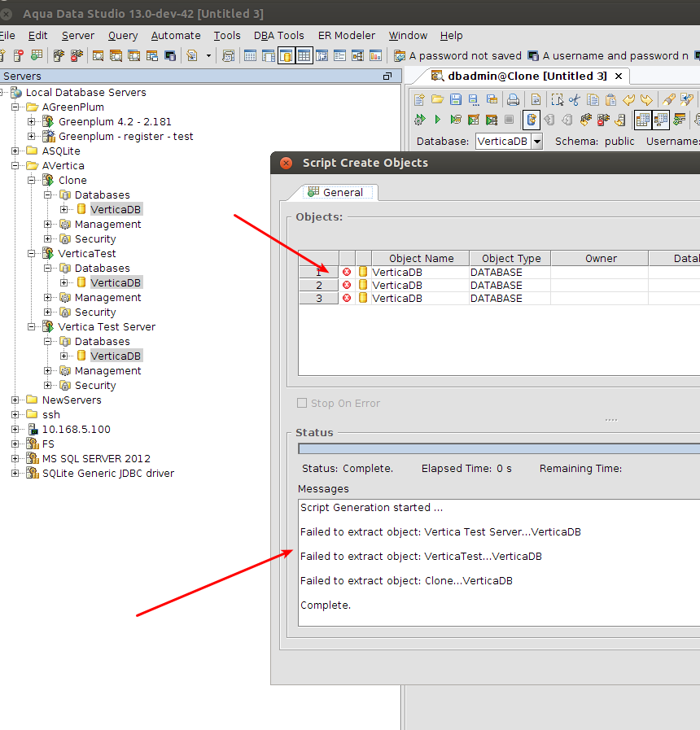Redo with the right curved arrow icon
The height and width of the screenshot is (730, 700).
[x=646, y=99]
